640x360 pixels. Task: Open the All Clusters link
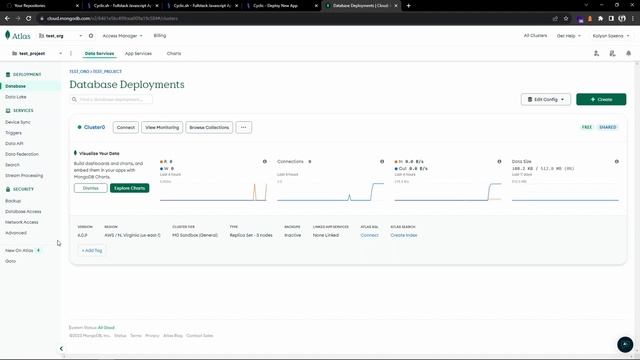pyautogui.click(x=535, y=36)
